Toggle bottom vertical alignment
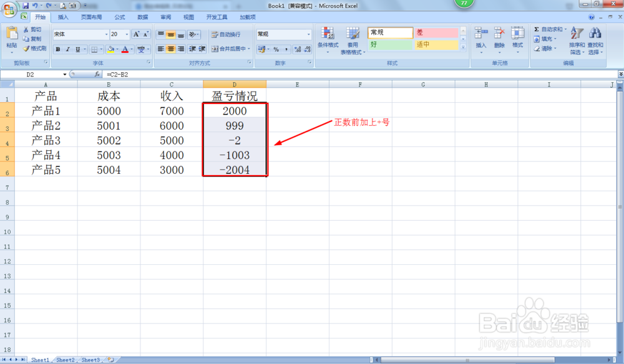 coord(181,34)
